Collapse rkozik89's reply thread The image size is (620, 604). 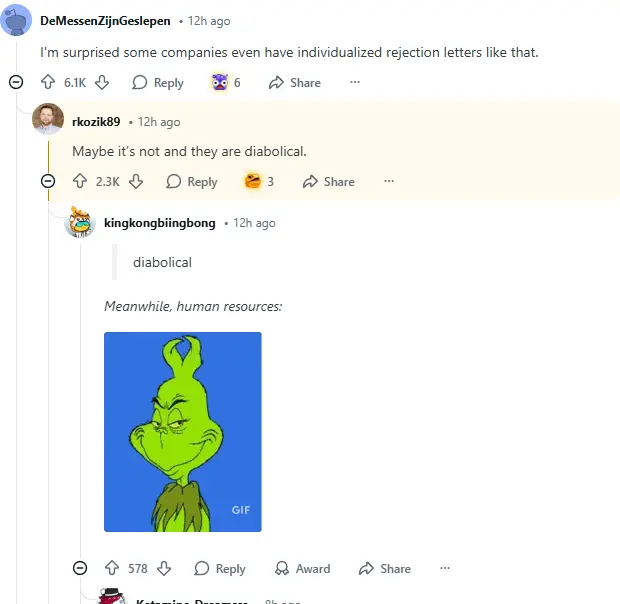pos(48,181)
